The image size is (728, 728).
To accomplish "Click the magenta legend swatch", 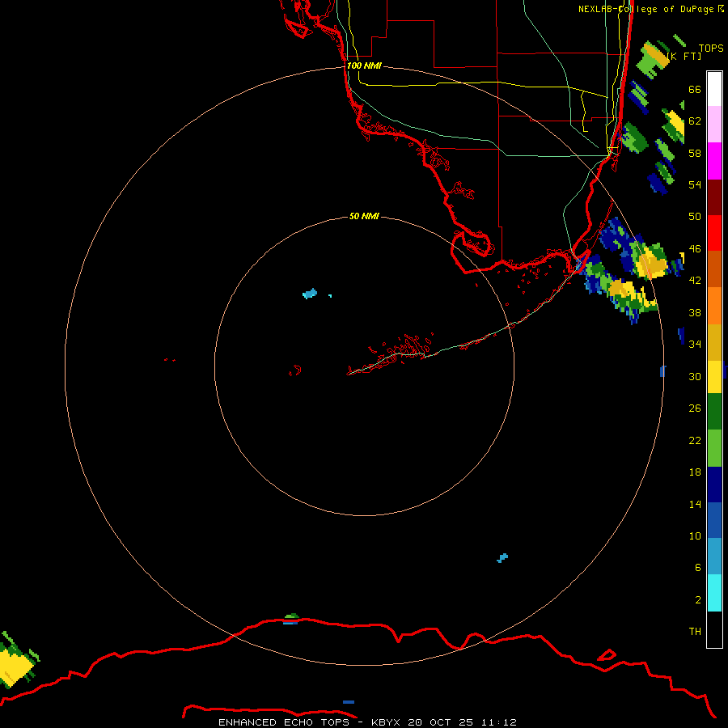I will pos(714,161).
